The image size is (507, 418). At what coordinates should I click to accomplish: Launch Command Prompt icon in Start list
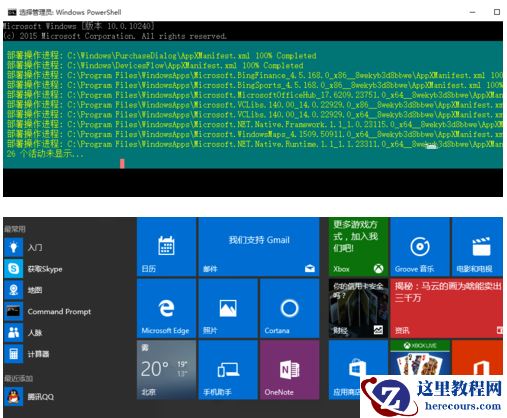[13, 311]
